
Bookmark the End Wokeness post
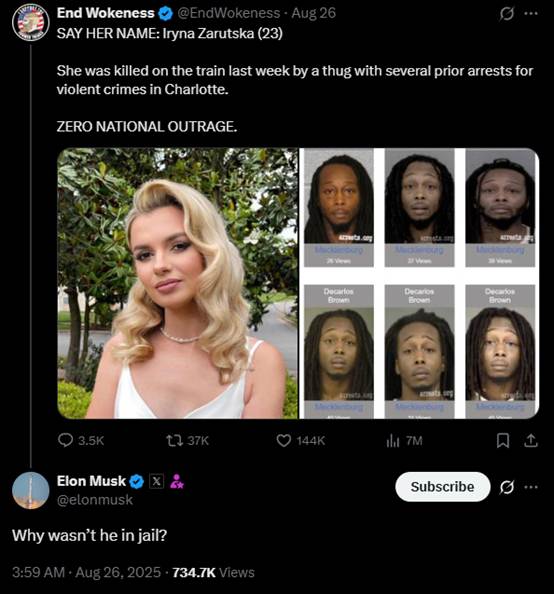coord(503,440)
